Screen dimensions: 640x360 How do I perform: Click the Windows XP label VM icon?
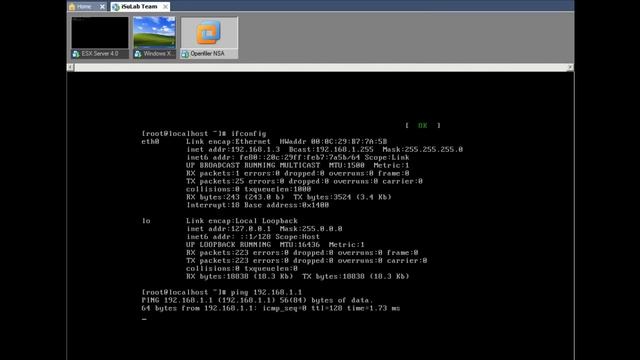click(x=138, y=54)
